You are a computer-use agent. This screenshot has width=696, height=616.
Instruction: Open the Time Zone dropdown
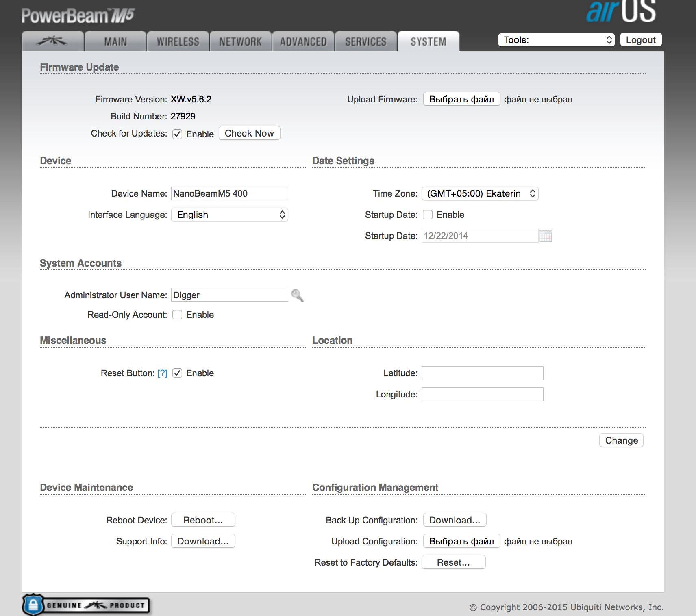[480, 193]
